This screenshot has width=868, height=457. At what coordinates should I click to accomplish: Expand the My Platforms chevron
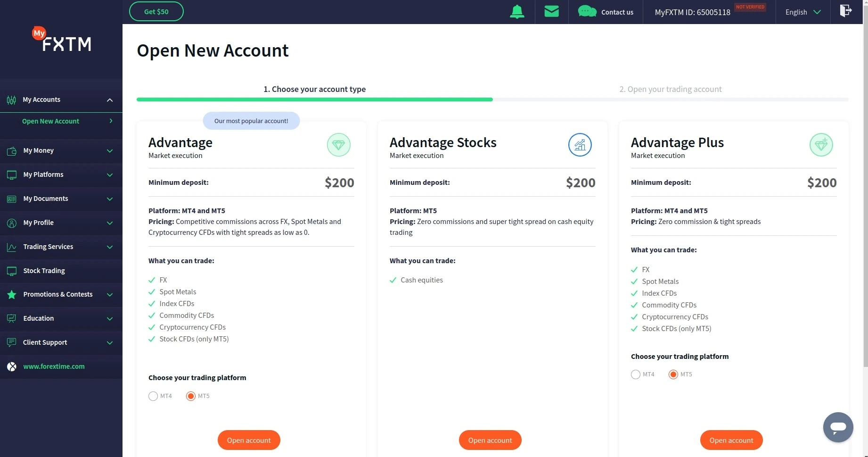[x=110, y=175]
